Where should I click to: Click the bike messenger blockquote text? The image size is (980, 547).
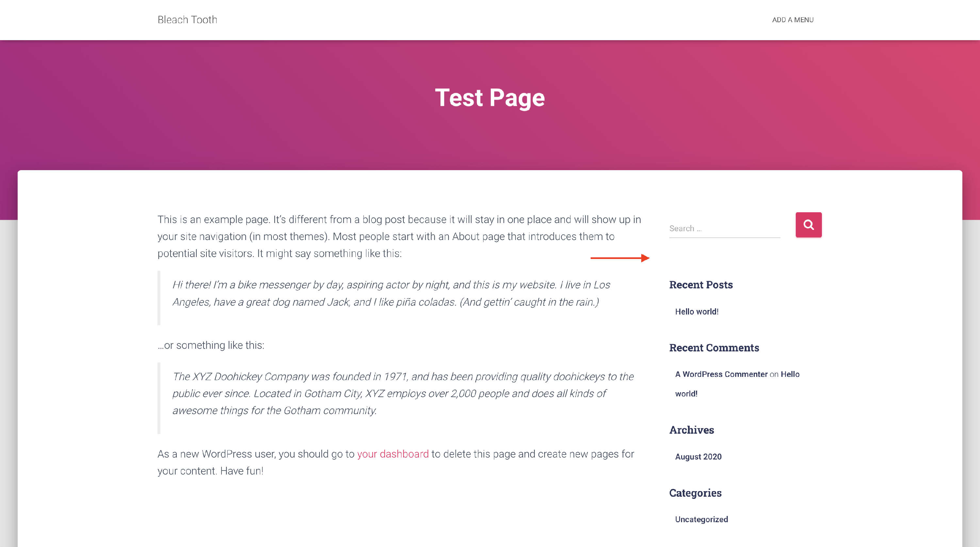pyautogui.click(x=391, y=293)
